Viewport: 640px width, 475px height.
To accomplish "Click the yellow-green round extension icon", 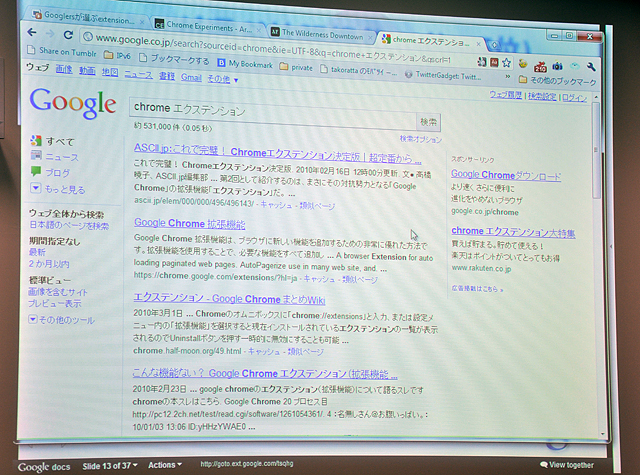I will point(523,64).
